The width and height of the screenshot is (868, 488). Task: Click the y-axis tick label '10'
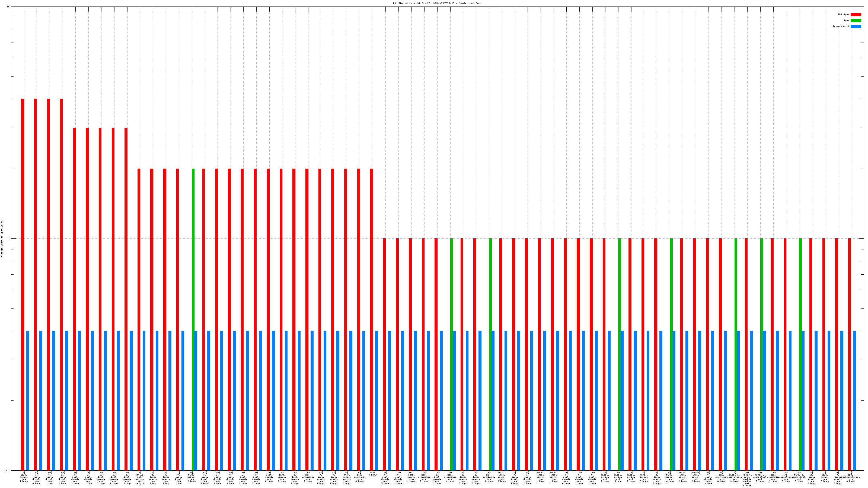click(8, 7)
